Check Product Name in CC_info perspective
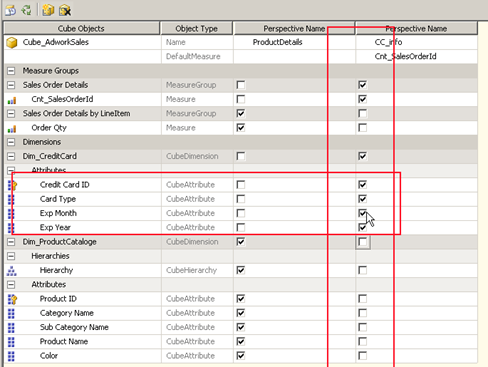488x367 pixels. 362,341
